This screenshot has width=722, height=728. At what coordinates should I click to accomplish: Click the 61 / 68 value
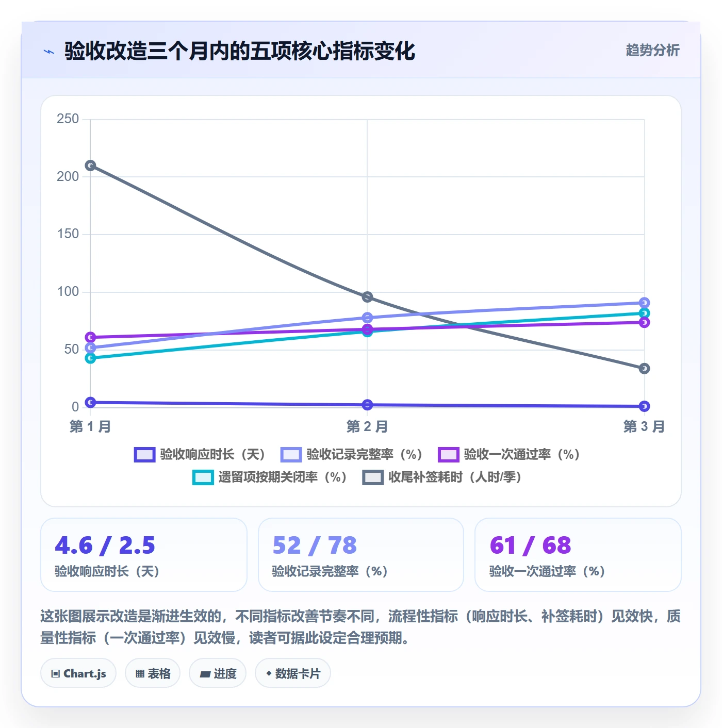[x=531, y=545]
